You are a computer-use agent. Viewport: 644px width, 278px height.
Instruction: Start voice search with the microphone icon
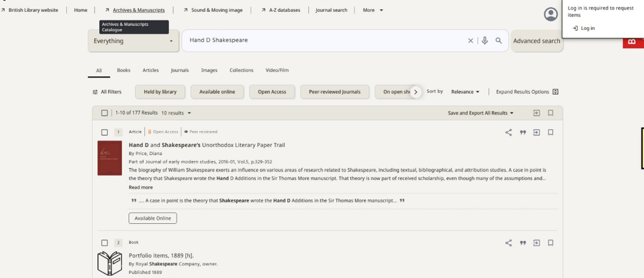click(x=484, y=40)
